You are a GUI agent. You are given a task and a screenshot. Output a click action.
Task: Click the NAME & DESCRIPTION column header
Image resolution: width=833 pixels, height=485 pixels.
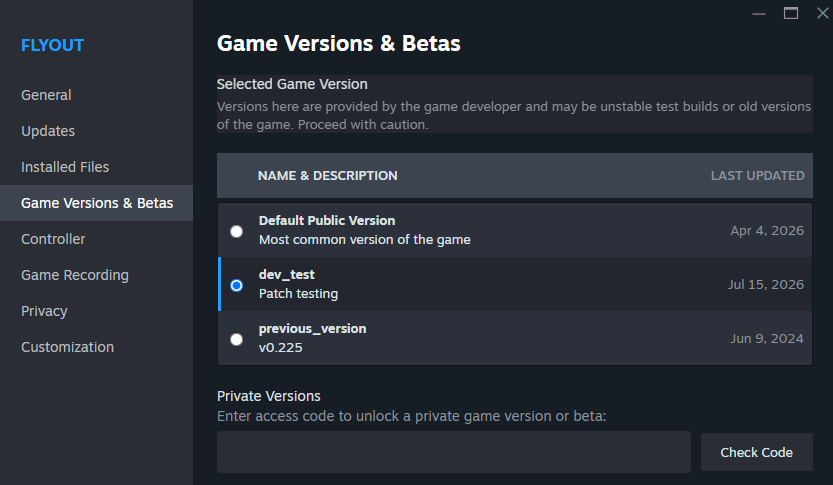[x=327, y=176]
